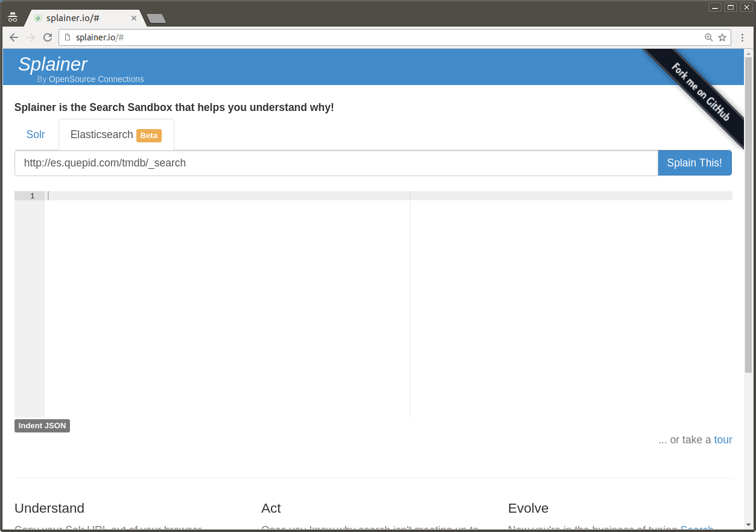The image size is (756, 532).
Task: Close the splainer.io tab
Action: 134,18
